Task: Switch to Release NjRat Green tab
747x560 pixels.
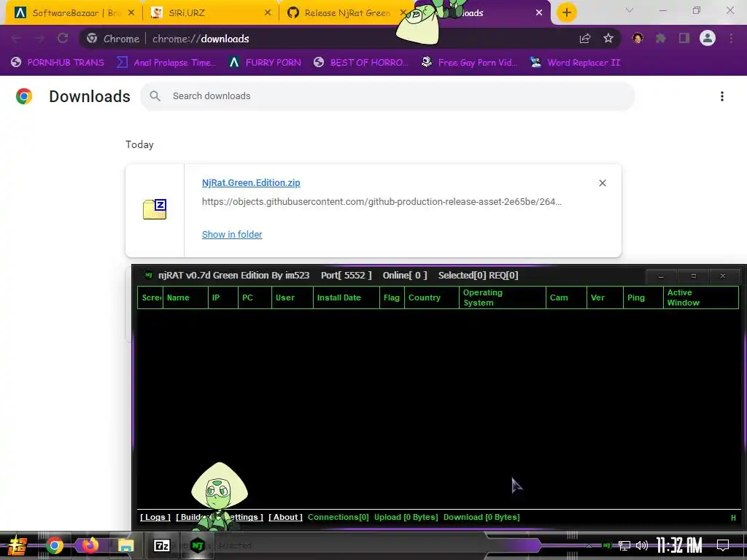Action: click(x=345, y=13)
